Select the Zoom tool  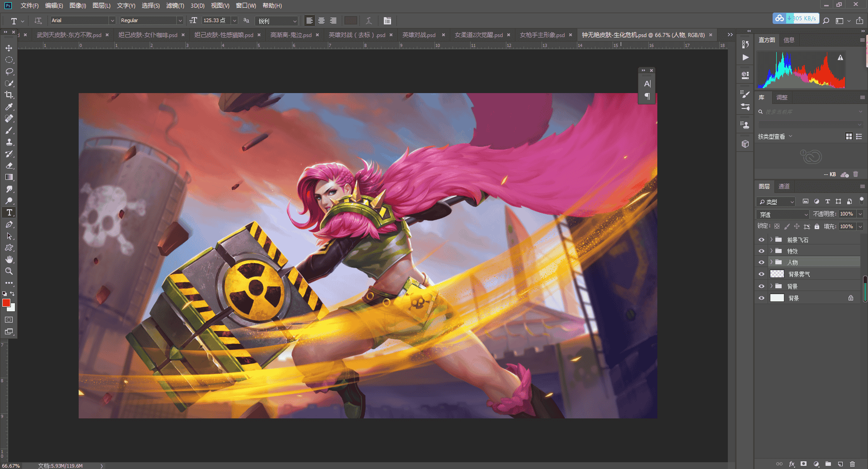click(9, 271)
